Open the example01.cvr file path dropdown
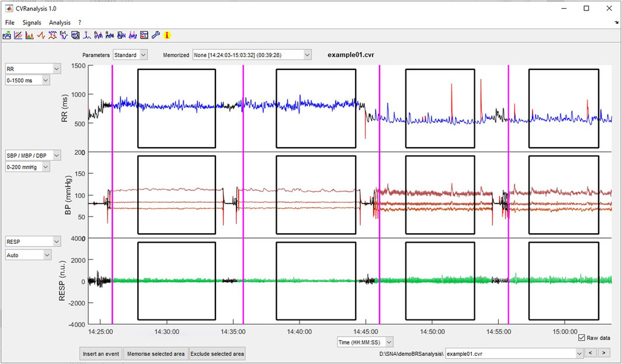The height and width of the screenshot is (364, 622). [514, 353]
